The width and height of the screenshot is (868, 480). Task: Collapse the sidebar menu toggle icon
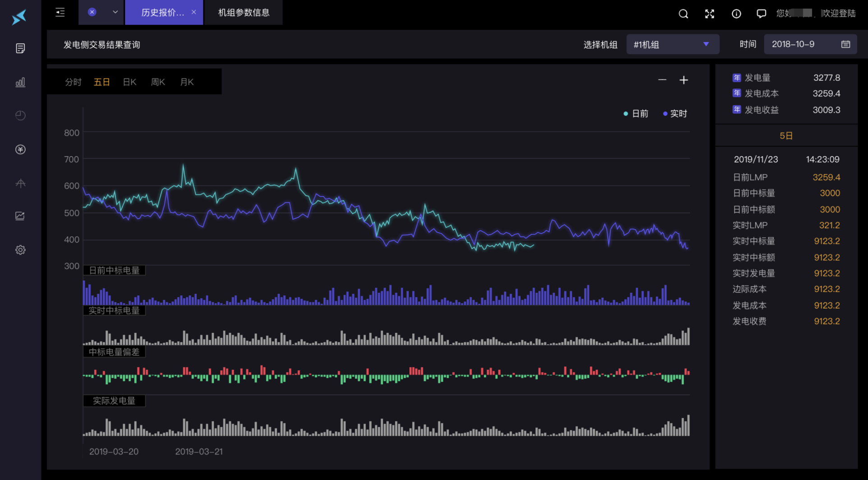[60, 12]
